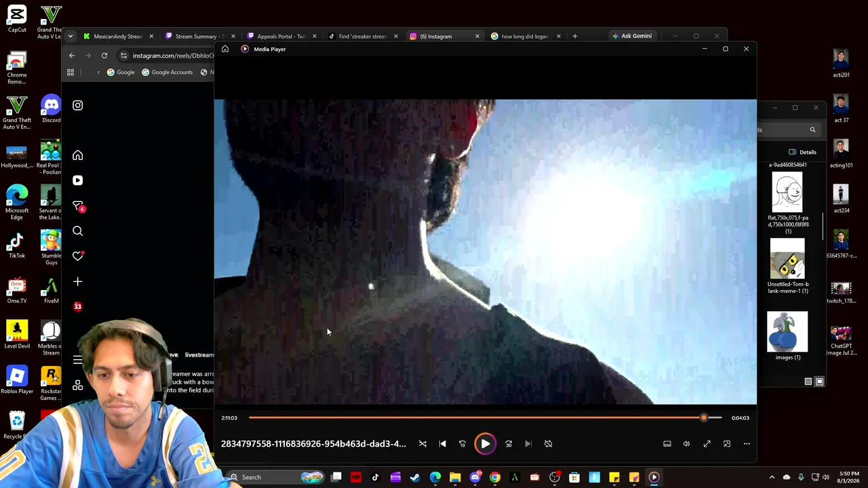Toggle shuffle in Media Player

[x=422, y=444]
